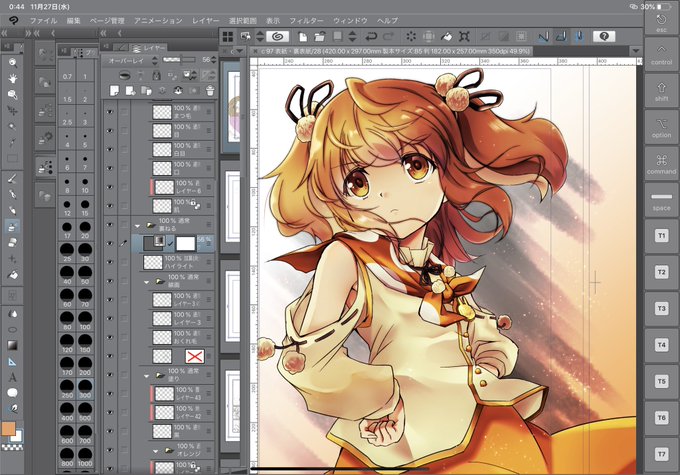Click the layer opacity slider
680x475 pixels.
click(x=179, y=59)
